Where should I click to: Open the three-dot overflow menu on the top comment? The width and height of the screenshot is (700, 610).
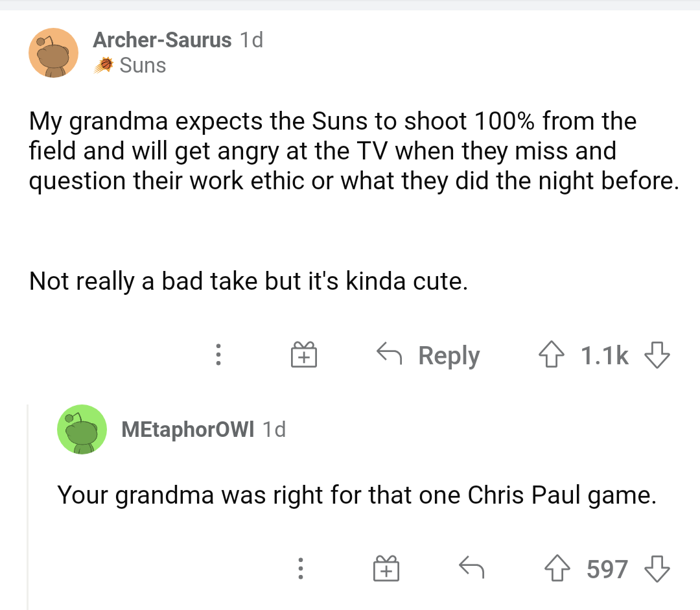(x=218, y=355)
